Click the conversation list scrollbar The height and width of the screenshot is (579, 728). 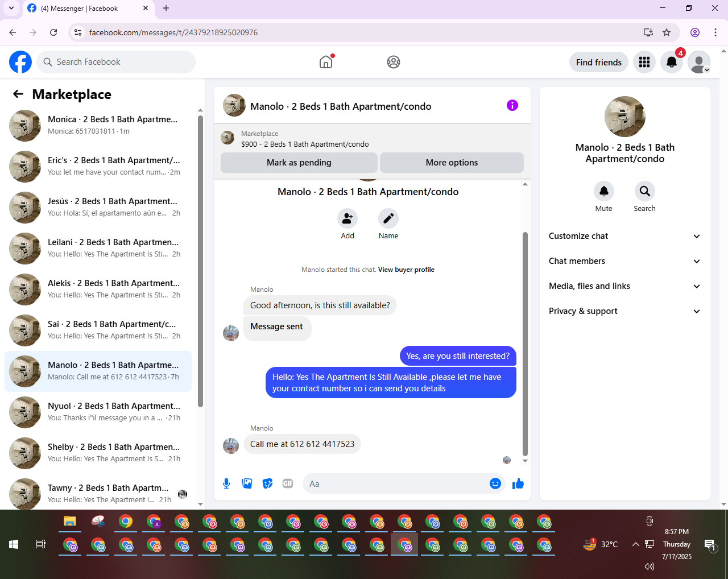pyautogui.click(x=200, y=262)
